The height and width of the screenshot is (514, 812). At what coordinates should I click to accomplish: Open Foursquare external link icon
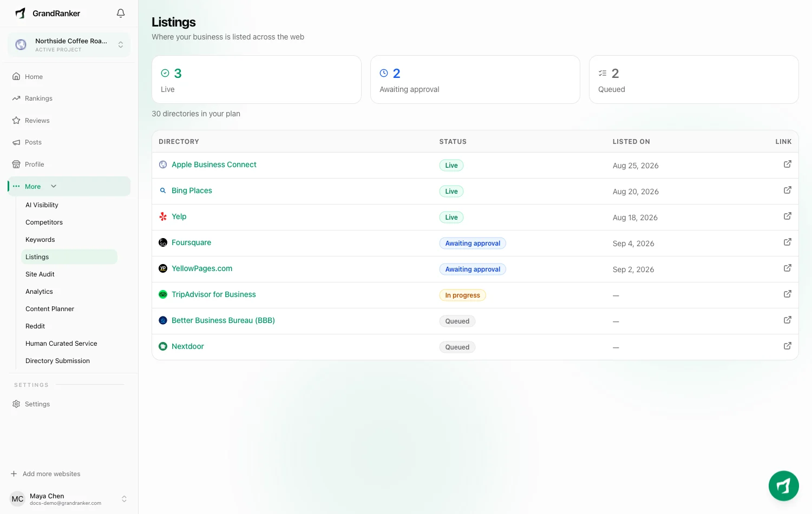[x=788, y=242]
